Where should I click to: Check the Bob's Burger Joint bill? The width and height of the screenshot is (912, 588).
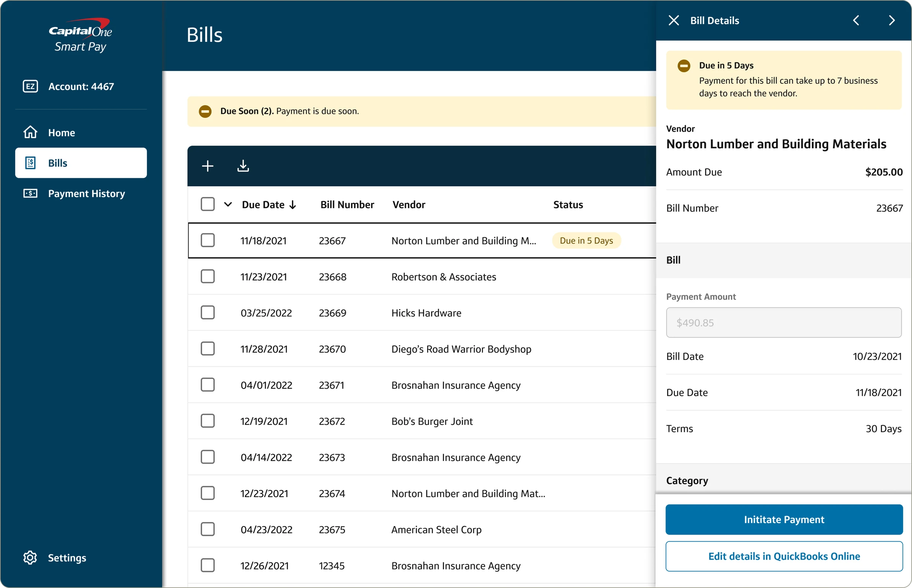point(208,421)
